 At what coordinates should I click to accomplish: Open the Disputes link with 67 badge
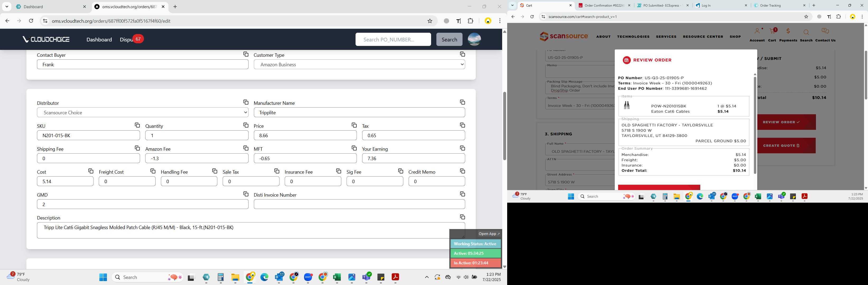coord(131,39)
